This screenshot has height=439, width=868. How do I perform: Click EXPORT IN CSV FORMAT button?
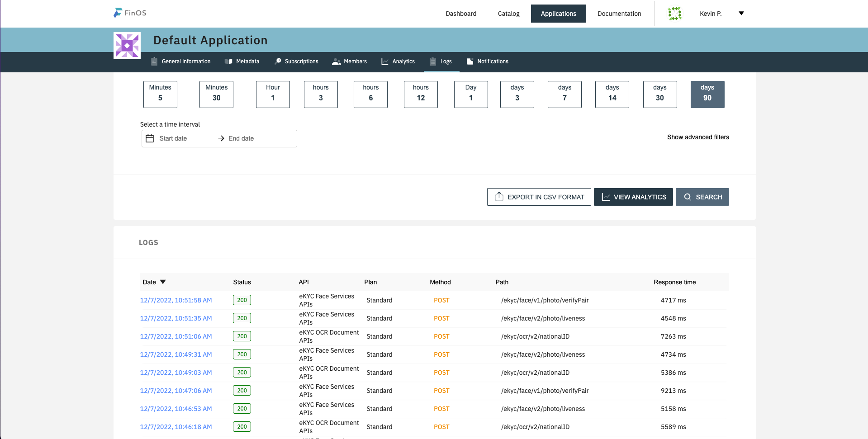(539, 197)
